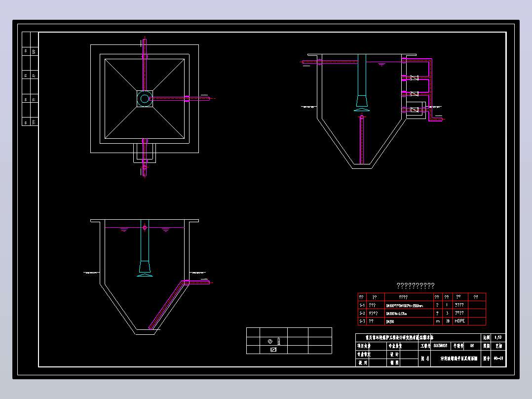Click the 工程号 label in title block
Viewport: 532px width, 399px height.
[425, 346]
